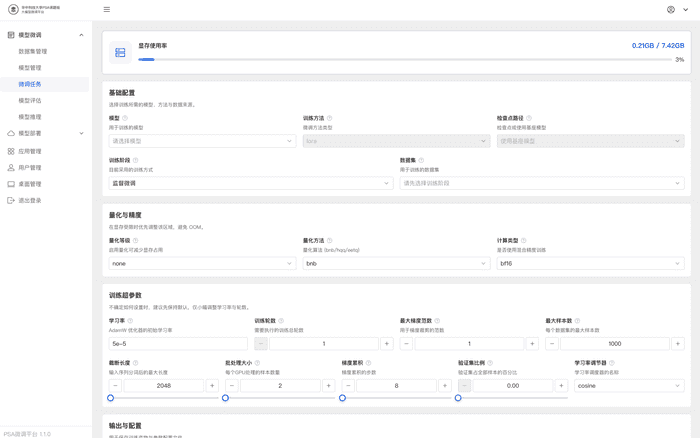Expand the 计算类型 dropdown showing bf16
The width and height of the screenshot is (700, 438).
click(590, 264)
